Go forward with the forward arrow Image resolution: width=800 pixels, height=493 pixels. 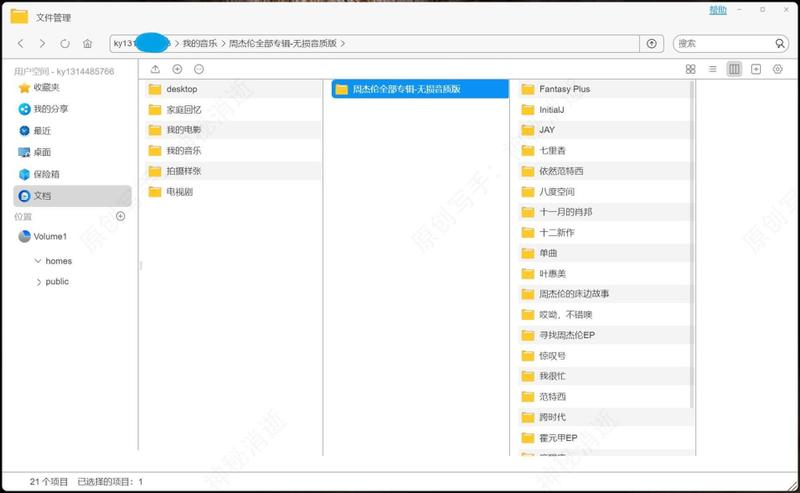(42, 43)
